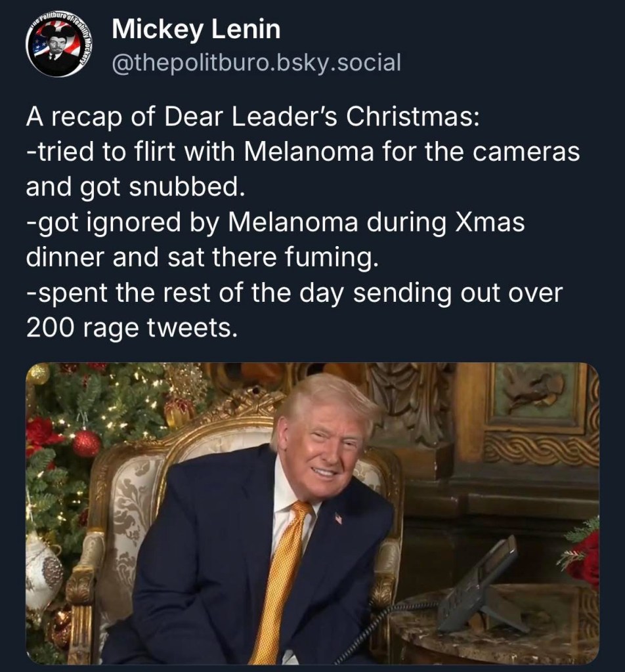
Task: Click the red ornament on the Christmas tree
Action: point(87,443)
